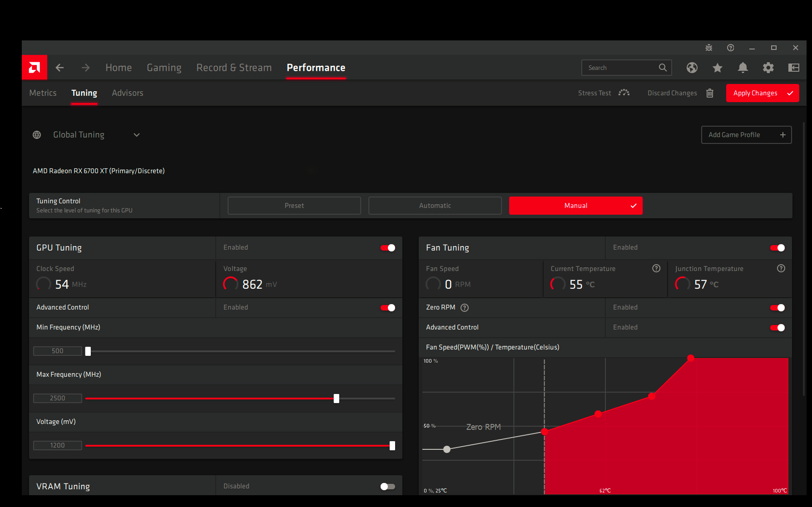This screenshot has width=812, height=507.
Task: Open settings gear icon
Action: 768,68
